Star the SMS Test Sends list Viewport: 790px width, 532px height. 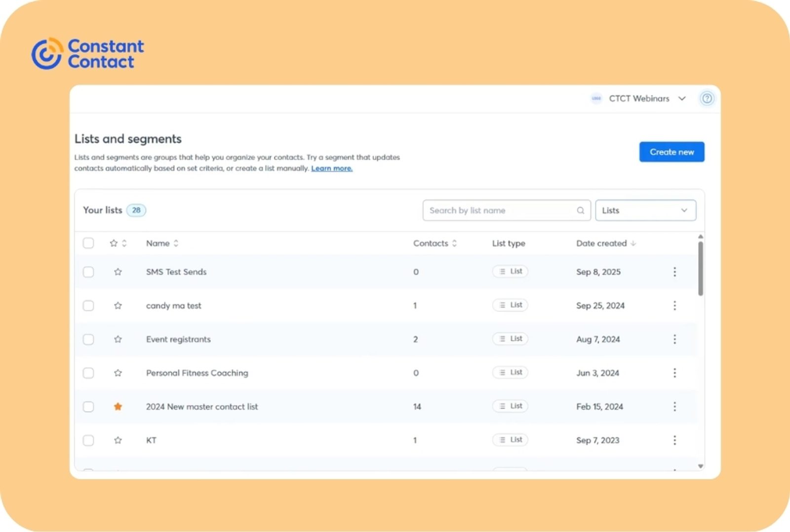click(x=118, y=272)
